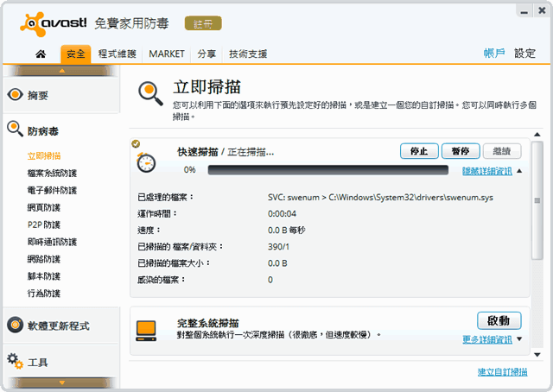Expand 更多詳細資訊 arrow for full scan
Screen dimensions: 553x392
pos(519,339)
